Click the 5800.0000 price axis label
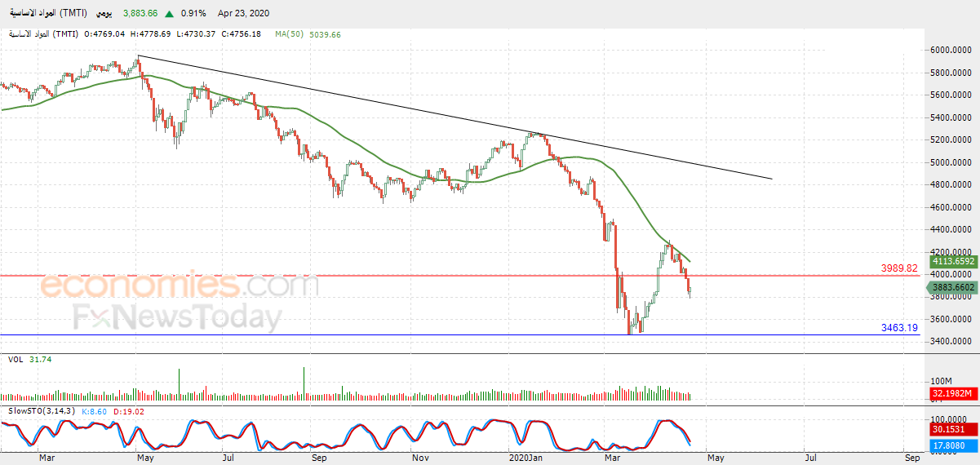This screenshot has width=980, height=465. (951, 73)
